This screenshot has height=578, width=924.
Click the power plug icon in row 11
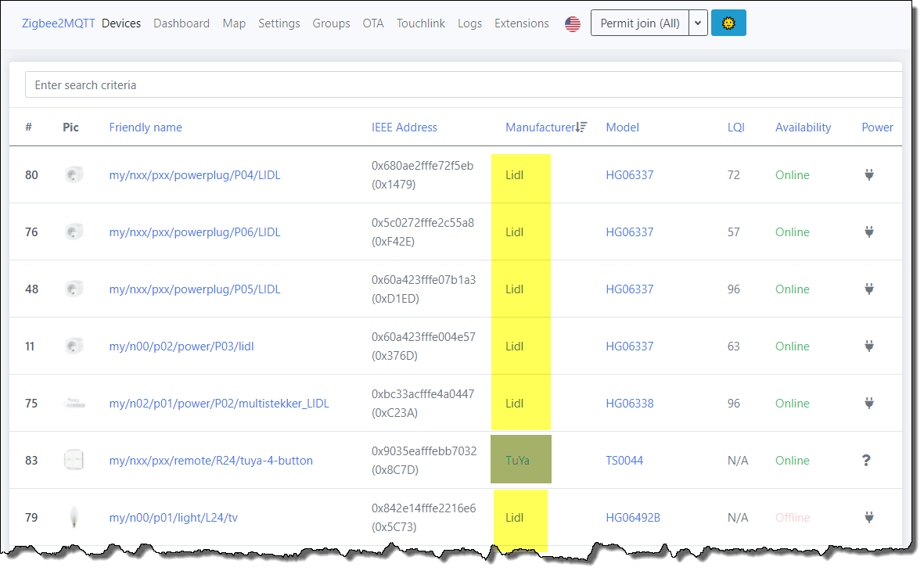[x=868, y=346]
